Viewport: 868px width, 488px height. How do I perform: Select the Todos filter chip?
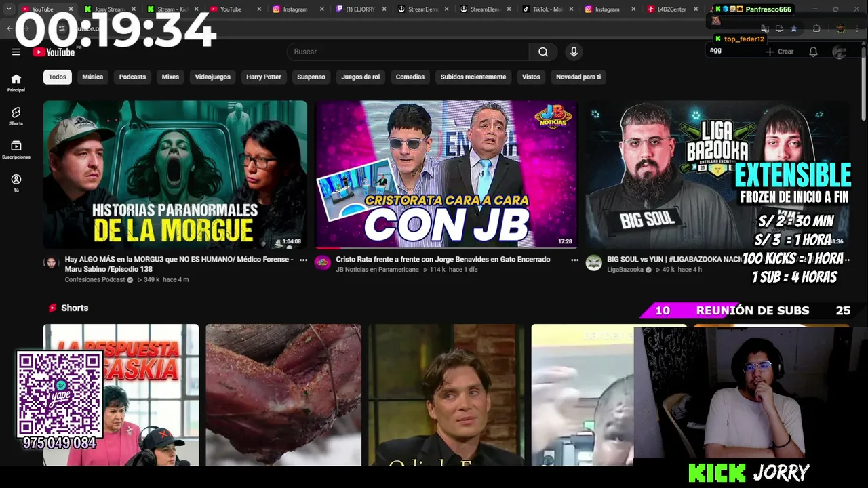pos(58,77)
